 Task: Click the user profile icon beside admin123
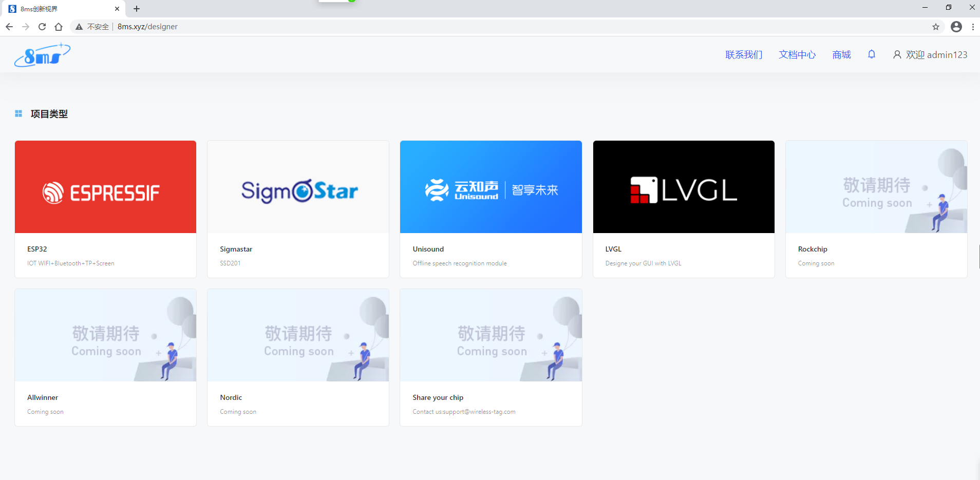(897, 54)
